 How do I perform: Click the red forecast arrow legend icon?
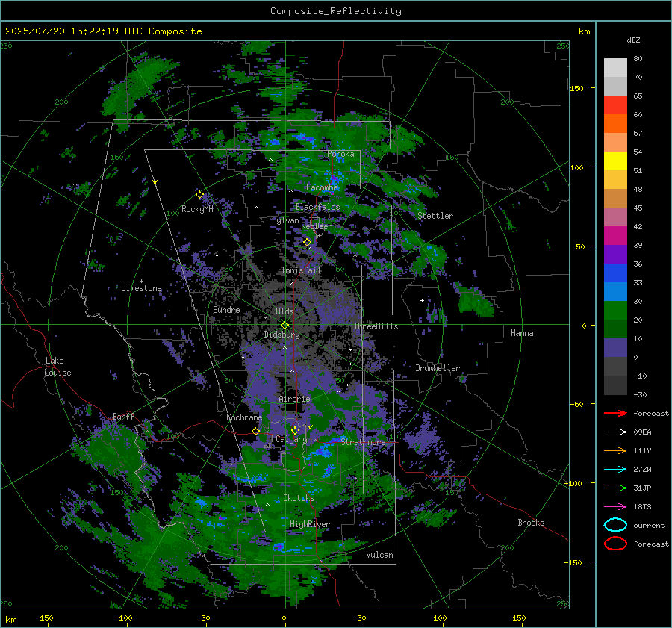tap(615, 413)
